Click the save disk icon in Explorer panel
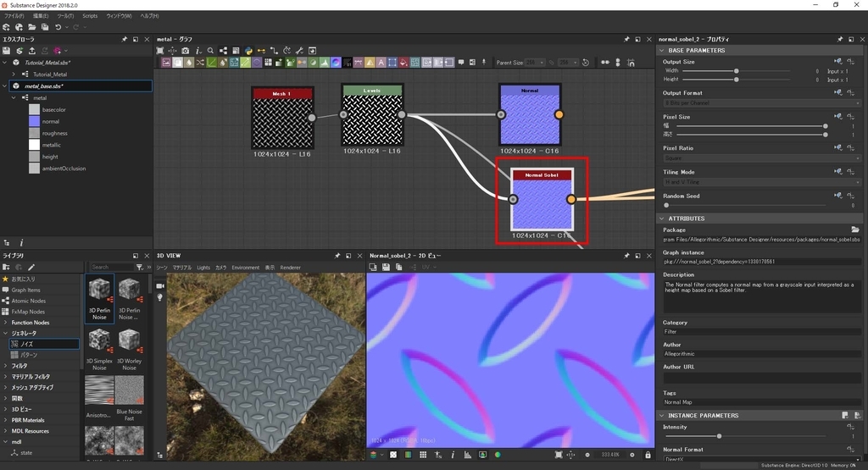Viewport: 868px width, 470px height. click(x=7, y=51)
